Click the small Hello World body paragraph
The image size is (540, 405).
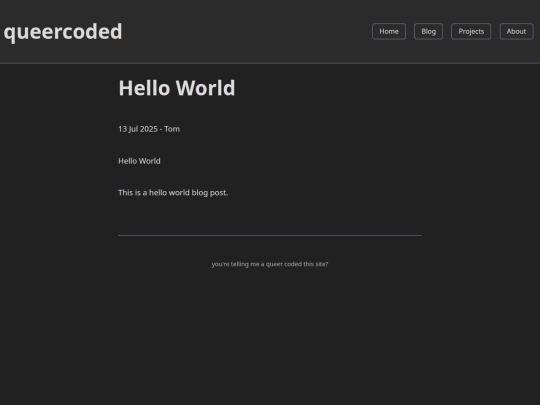point(139,161)
